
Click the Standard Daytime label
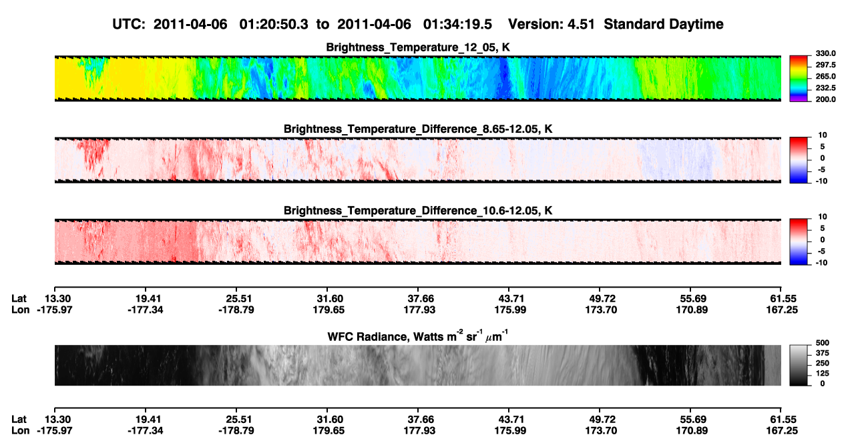pos(665,25)
